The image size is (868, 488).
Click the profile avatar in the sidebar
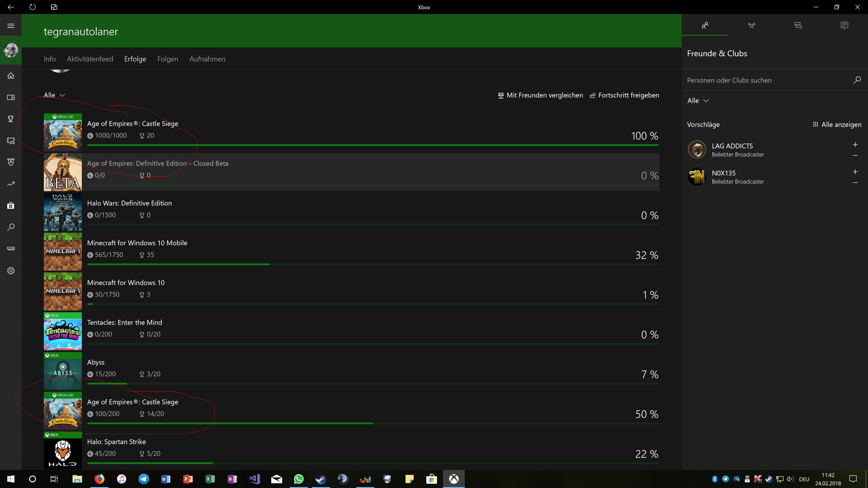[x=11, y=51]
